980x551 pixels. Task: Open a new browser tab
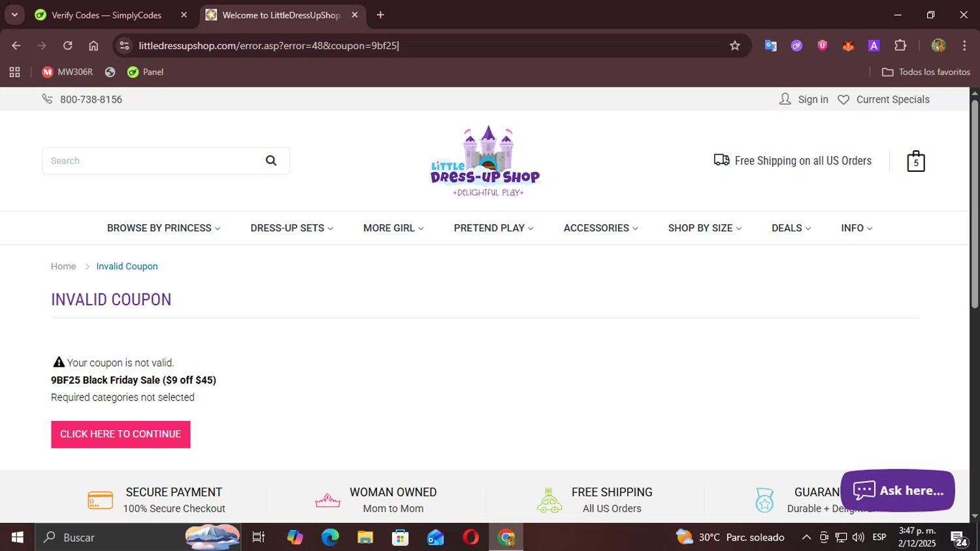(x=380, y=14)
